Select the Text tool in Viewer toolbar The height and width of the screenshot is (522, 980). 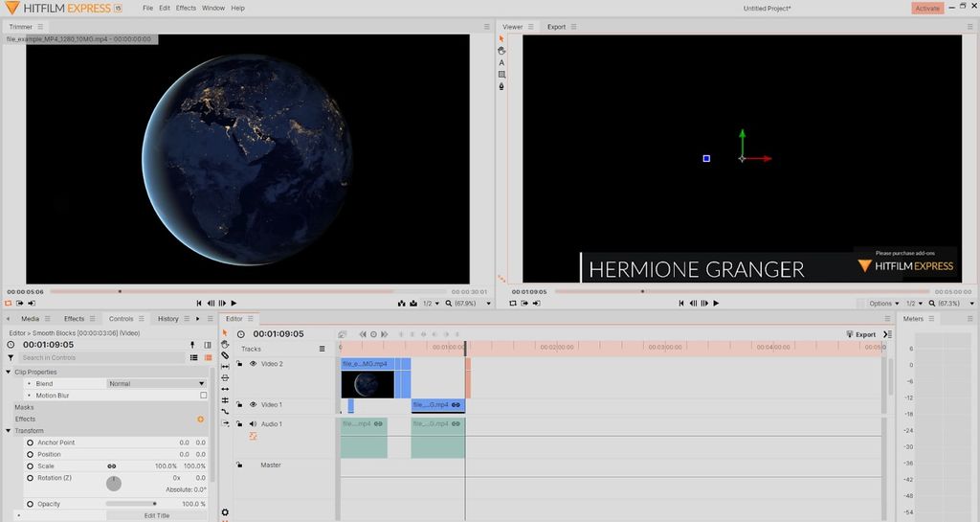point(501,62)
